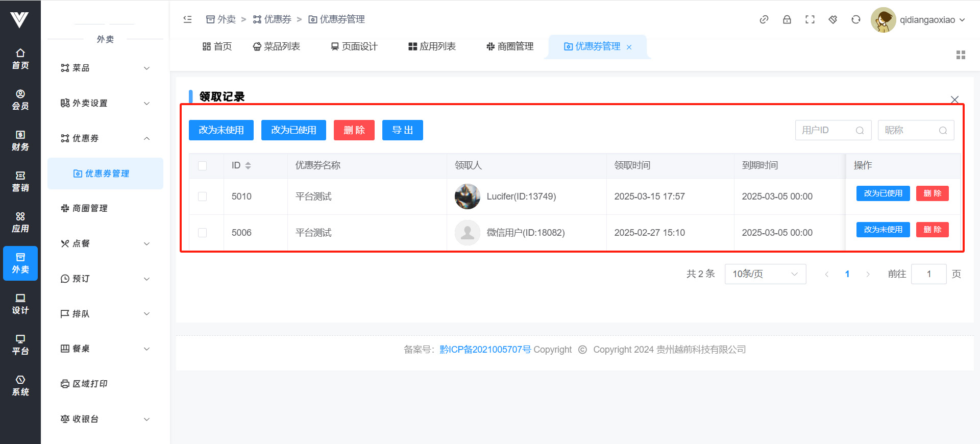Select the checkbox for record 5010
The width and height of the screenshot is (980, 444).
203,196
